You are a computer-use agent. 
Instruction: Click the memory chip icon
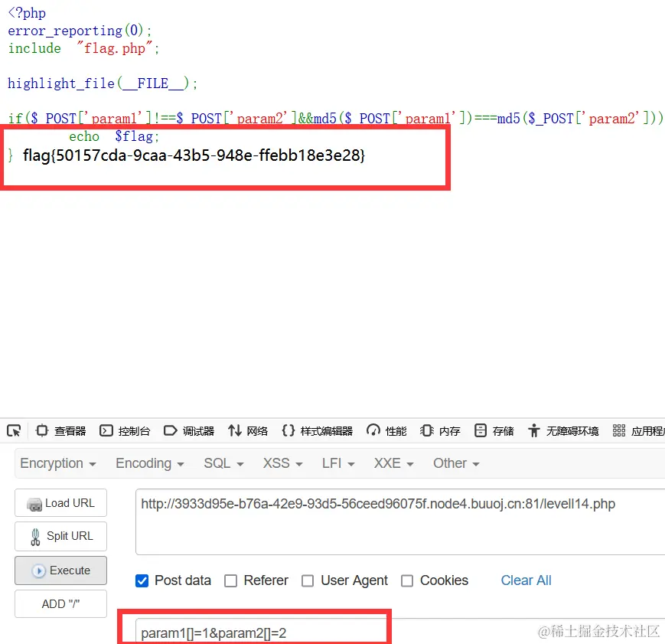pos(427,430)
